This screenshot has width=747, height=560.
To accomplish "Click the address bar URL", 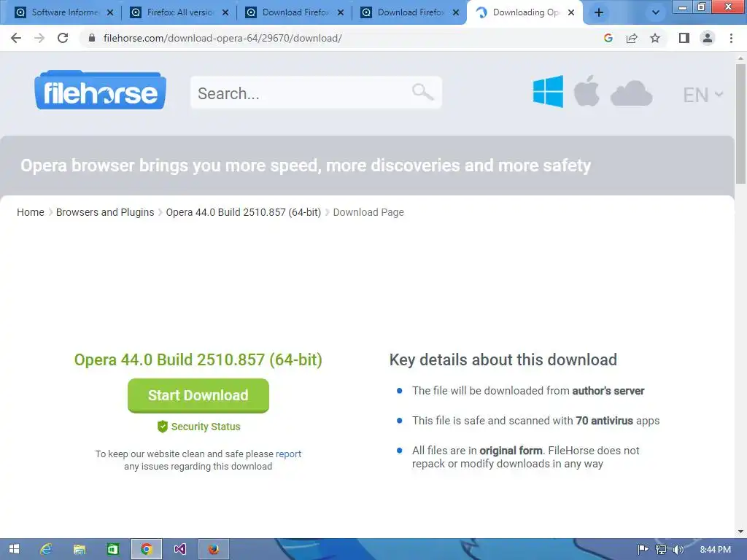I will (222, 38).
